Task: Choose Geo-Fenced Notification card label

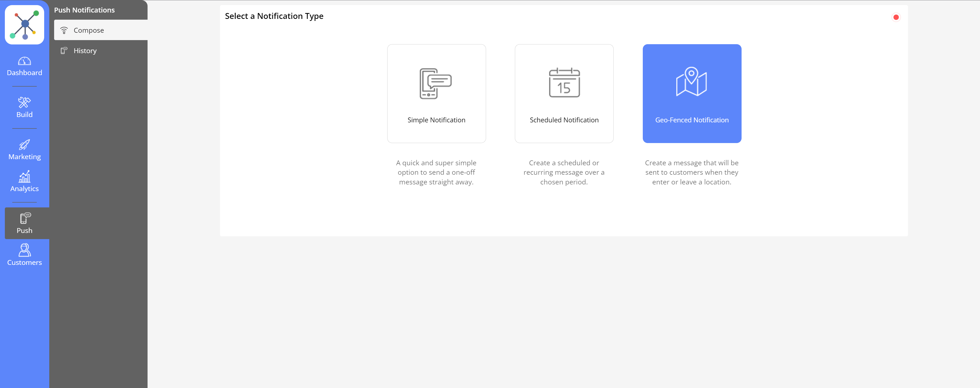Action: tap(692, 120)
